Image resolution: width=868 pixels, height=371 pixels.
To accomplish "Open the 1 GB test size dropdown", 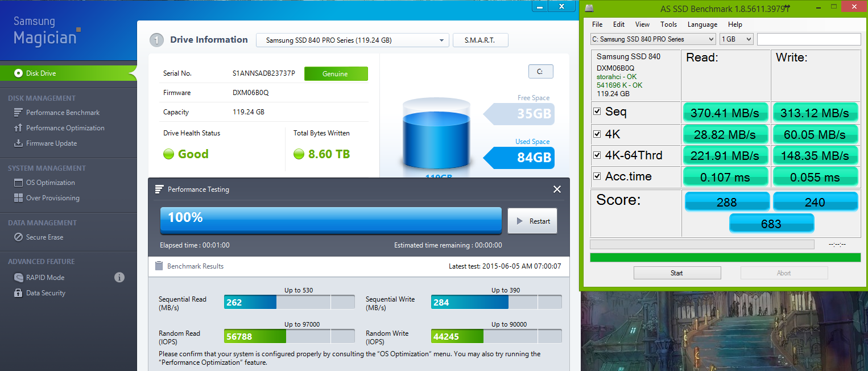I will pos(736,39).
